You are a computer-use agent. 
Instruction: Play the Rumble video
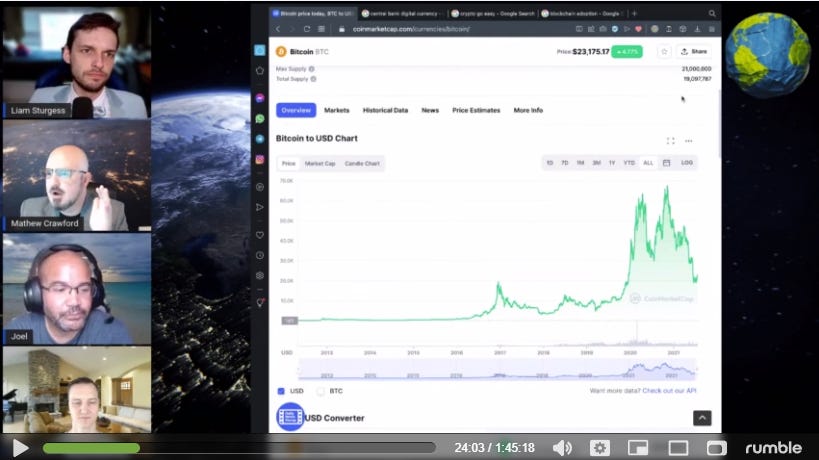pos(20,448)
